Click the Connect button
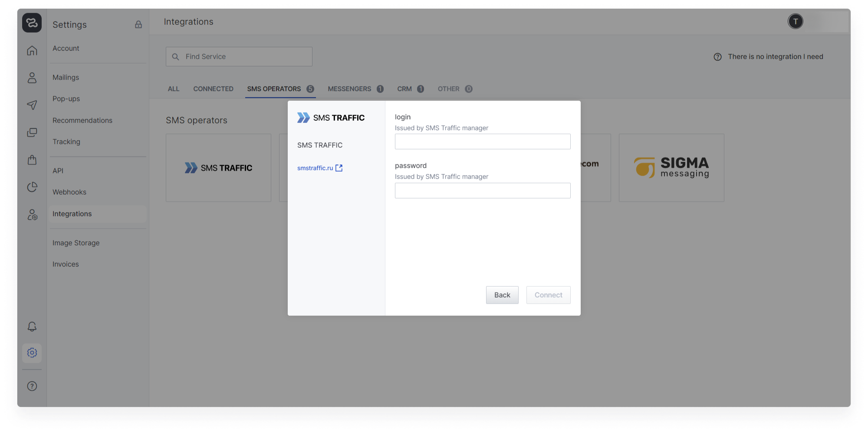 coord(549,295)
